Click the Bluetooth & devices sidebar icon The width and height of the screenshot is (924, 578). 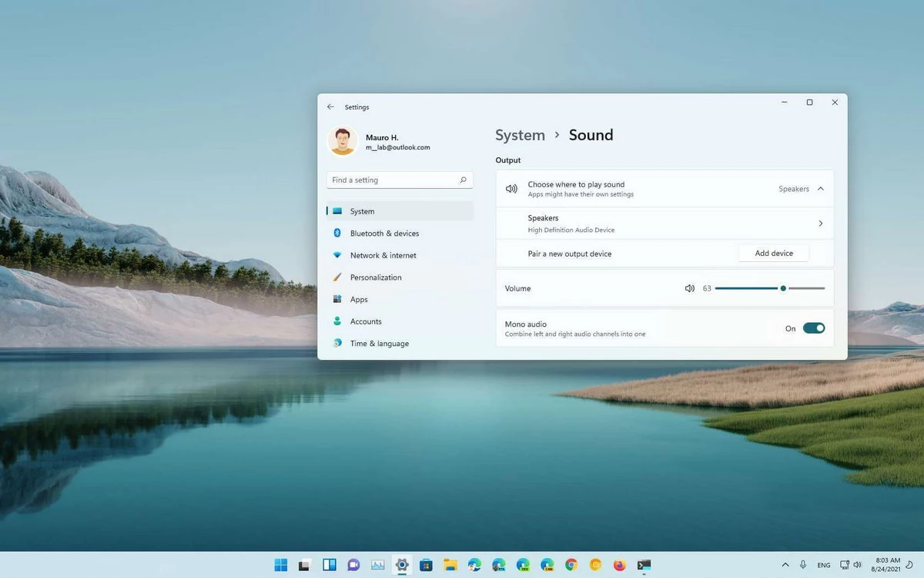coord(337,234)
